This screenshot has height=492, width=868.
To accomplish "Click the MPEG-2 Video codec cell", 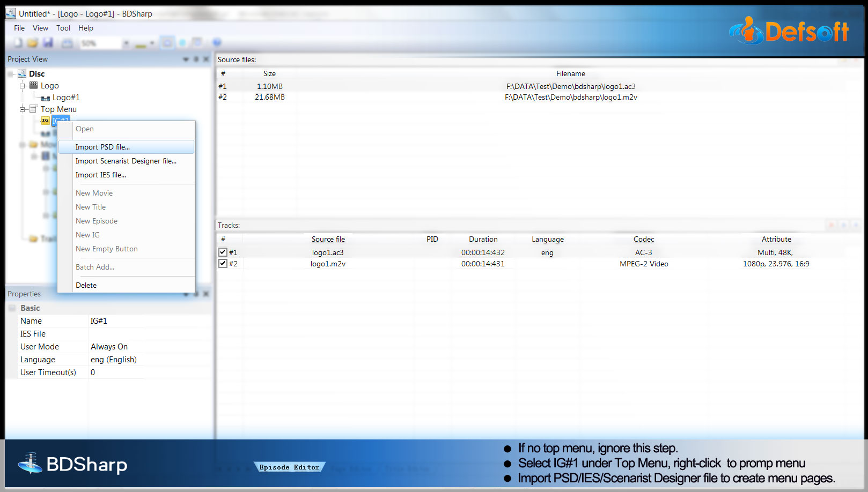I will click(x=644, y=264).
